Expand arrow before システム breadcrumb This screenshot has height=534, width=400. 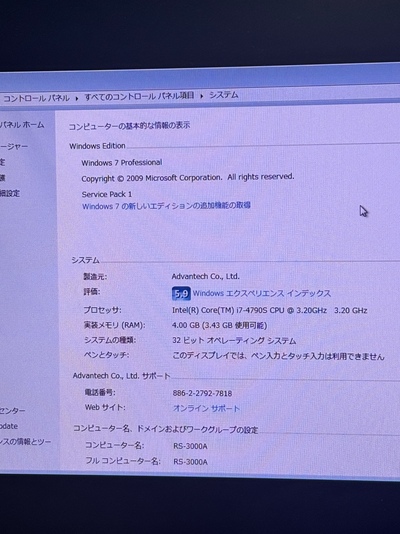(x=202, y=96)
